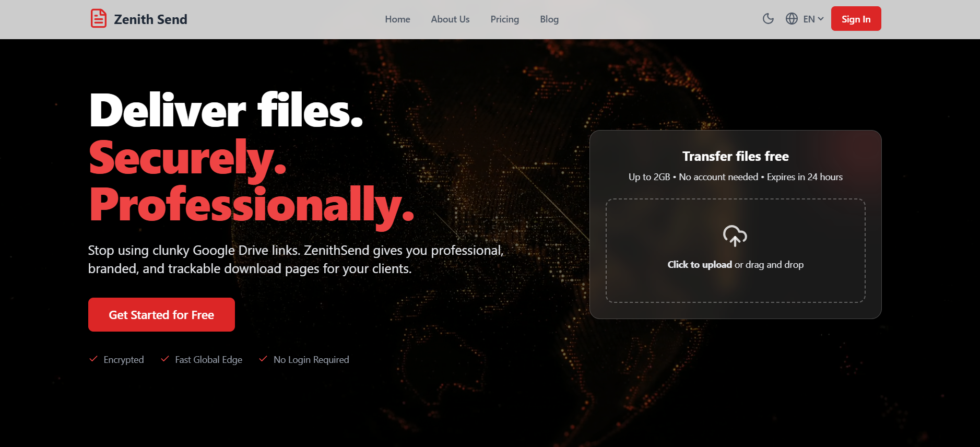Click the Up to 2GB limits text
Viewport: 980px width, 447px height.
click(x=735, y=177)
